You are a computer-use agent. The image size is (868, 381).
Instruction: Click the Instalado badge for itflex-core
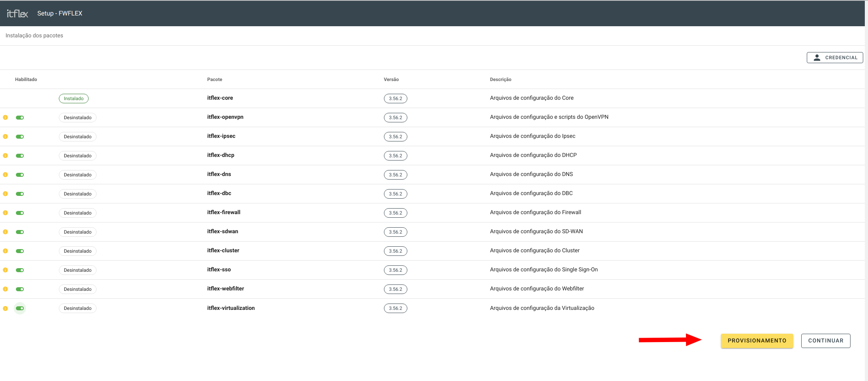click(74, 99)
